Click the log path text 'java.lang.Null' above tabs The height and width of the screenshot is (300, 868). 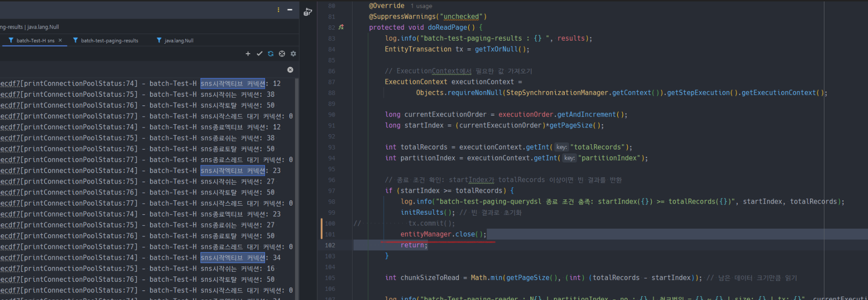[43, 27]
